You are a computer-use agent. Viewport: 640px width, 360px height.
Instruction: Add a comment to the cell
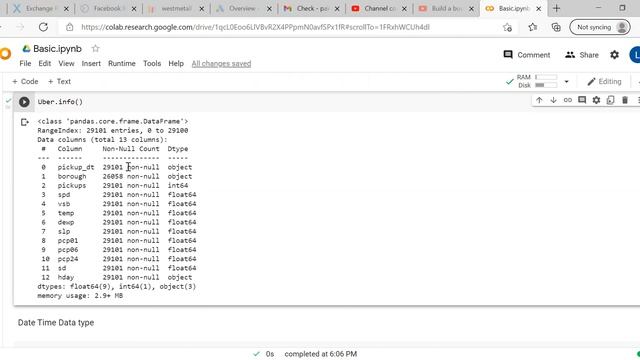582,100
